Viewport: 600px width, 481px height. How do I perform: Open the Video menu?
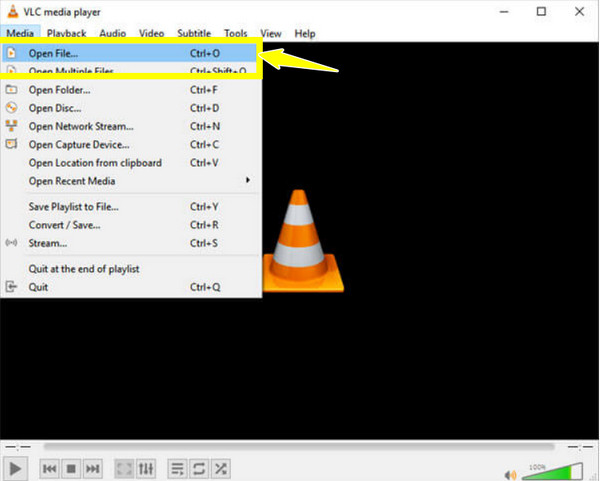pyautogui.click(x=152, y=33)
